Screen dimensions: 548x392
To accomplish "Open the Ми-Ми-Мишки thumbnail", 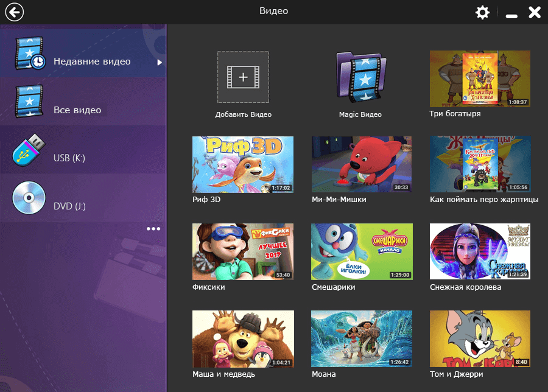I will coord(362,164).
